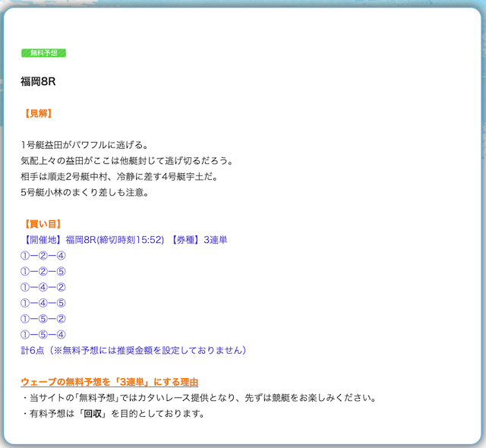Select the bullet beginning 有料予想は「回収」
Viewport: 486px width, 448px height.
click(113, 414)
